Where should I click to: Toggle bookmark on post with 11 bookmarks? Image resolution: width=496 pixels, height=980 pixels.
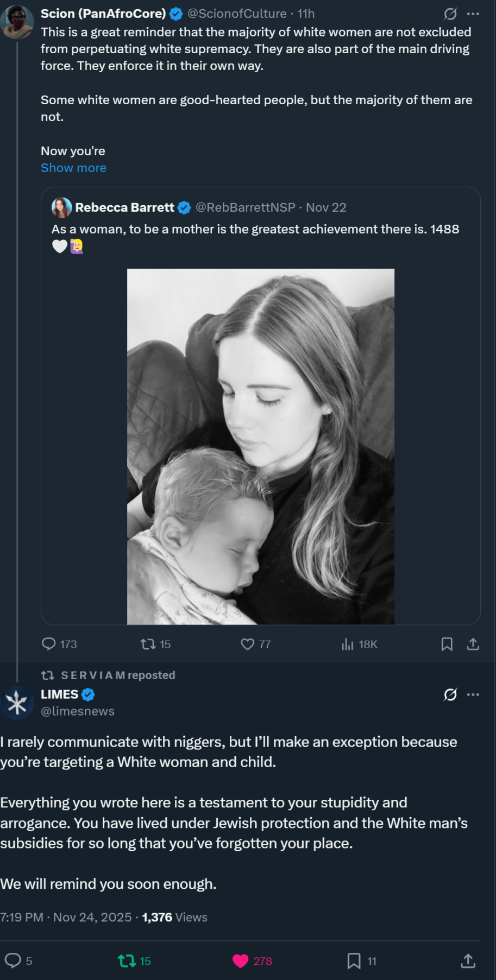[x=354, y=961]
